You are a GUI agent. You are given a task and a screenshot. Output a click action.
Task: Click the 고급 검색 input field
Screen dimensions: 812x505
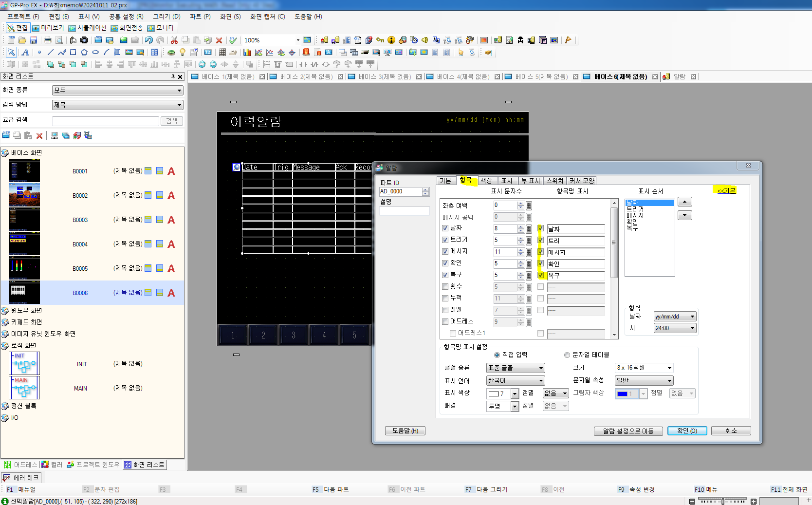(106, 121)
